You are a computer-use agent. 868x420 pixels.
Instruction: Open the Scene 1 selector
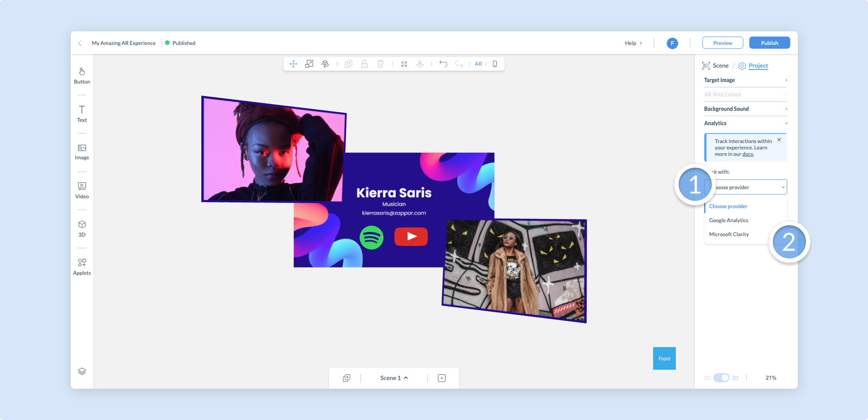394,378
